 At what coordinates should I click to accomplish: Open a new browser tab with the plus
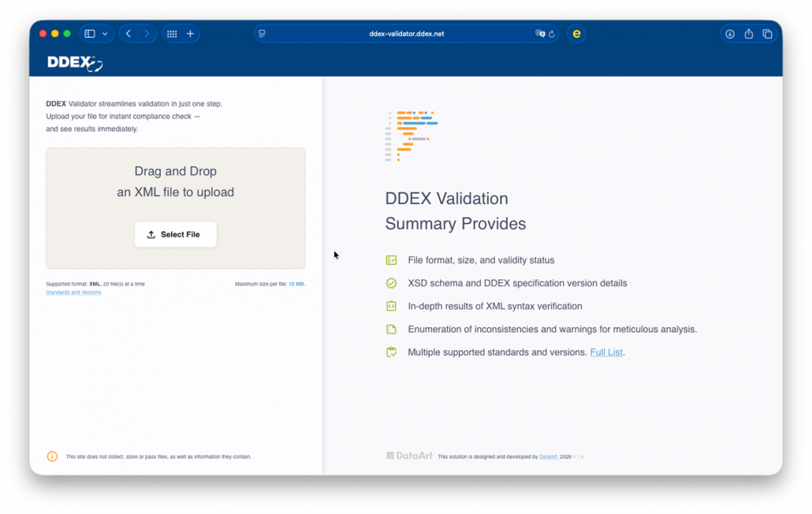(x=190, y=33)
